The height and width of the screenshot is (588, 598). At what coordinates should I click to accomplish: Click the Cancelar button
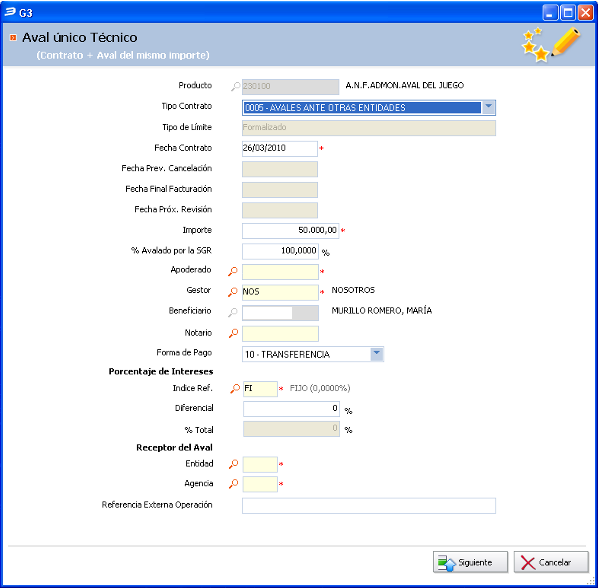[551, 562]
